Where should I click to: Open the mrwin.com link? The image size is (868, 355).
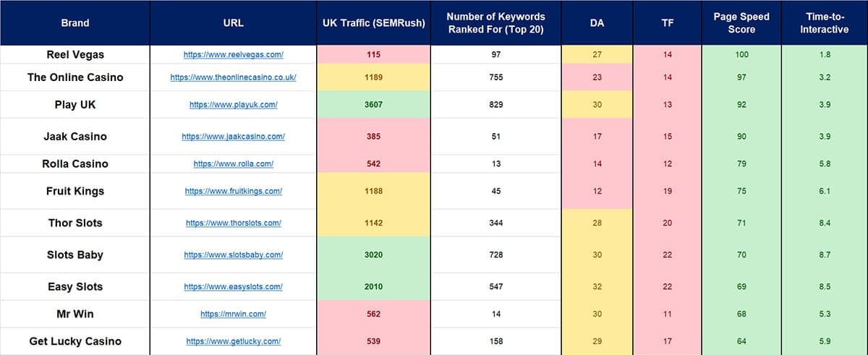coord(234,315)
